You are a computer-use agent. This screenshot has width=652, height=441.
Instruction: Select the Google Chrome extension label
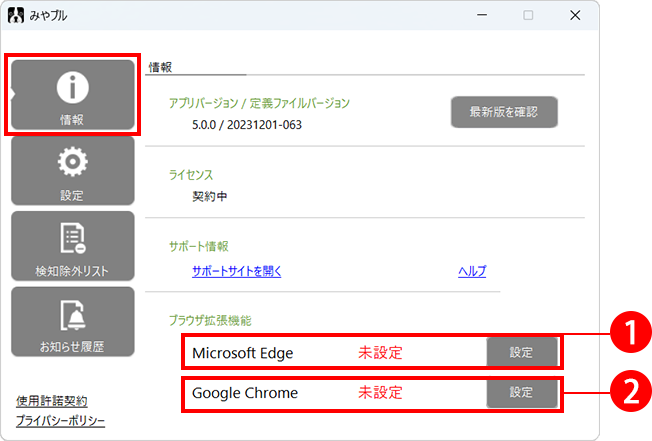[x=245, y=393]
